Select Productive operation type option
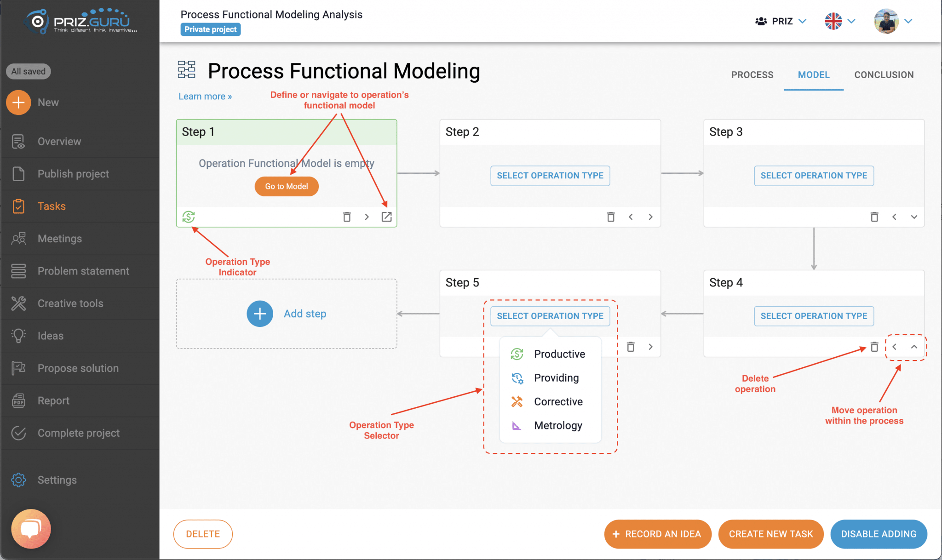 click(559, 354)
